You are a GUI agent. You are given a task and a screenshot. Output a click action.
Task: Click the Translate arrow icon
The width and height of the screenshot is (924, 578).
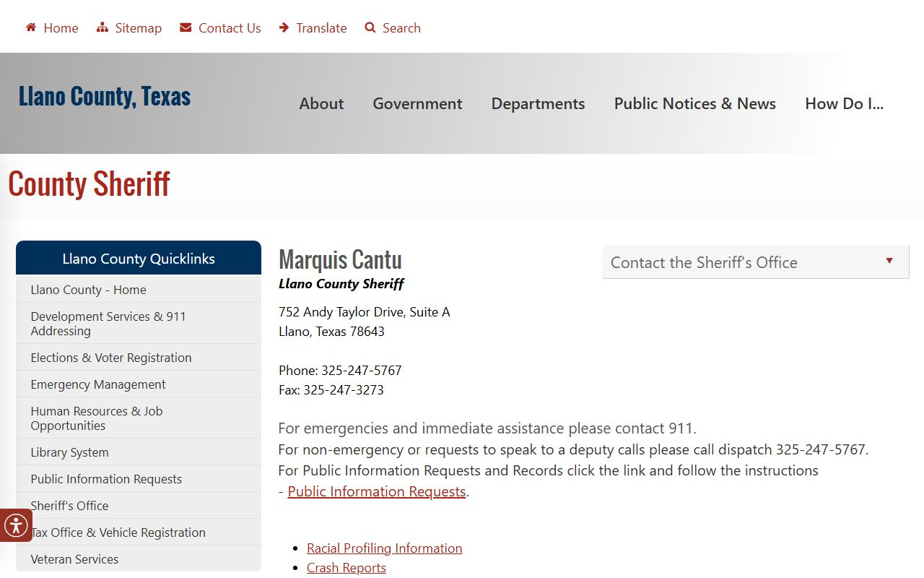point(284,27)
